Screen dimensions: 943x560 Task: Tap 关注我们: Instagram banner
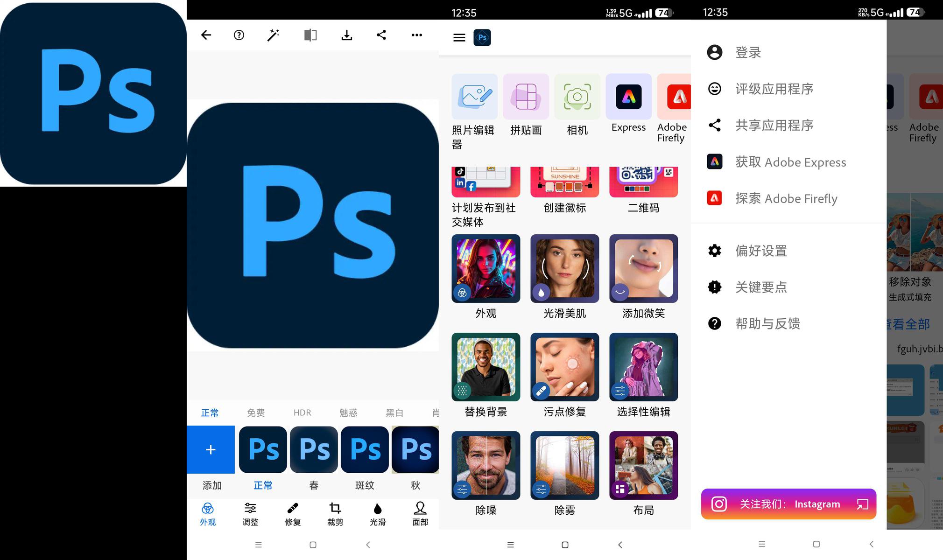(788, 504)
